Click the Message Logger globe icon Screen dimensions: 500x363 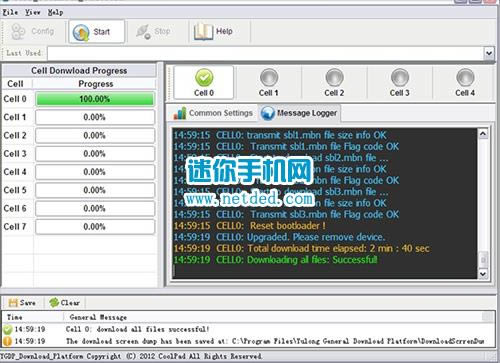click(267, 113)
